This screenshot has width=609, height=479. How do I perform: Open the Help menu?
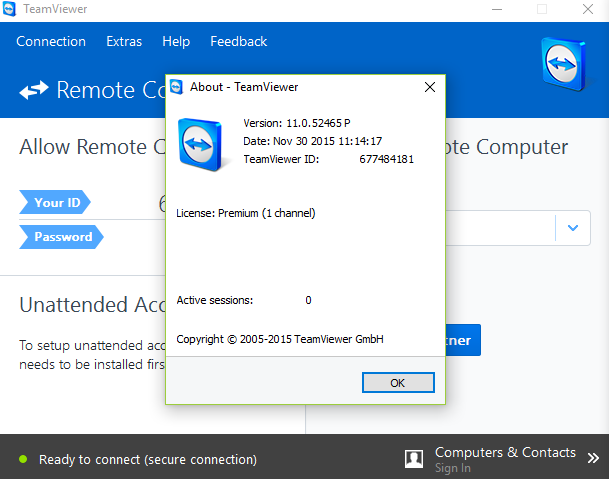coord(176,41)
